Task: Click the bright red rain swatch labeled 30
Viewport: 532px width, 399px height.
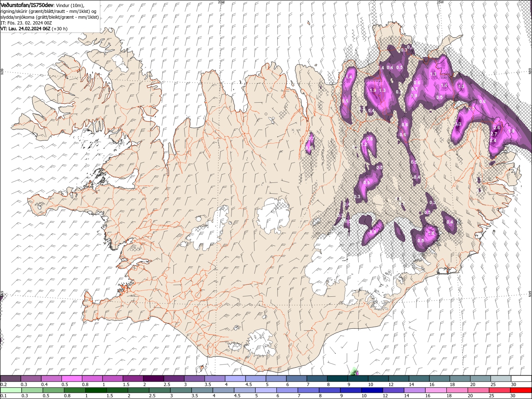Action: 521,390
